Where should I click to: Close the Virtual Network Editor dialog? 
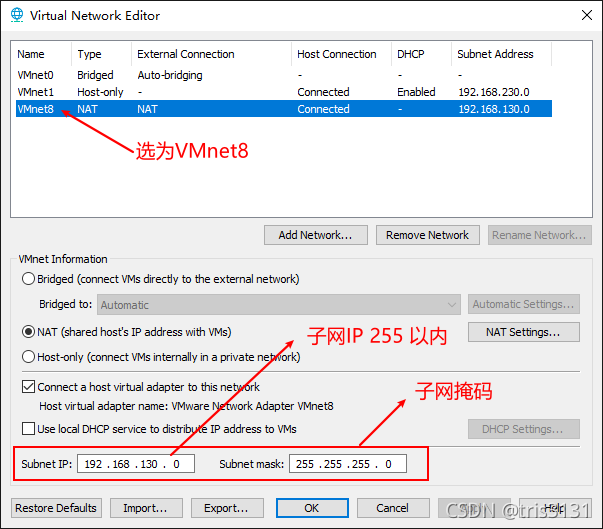point(586,15)
